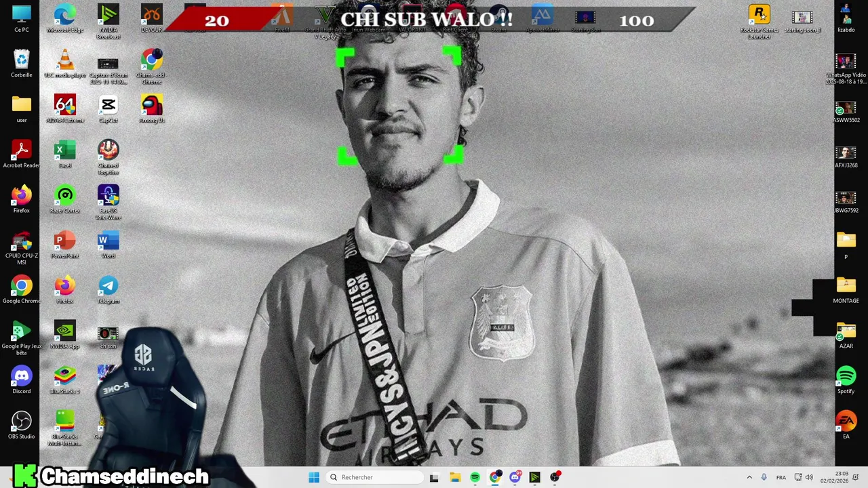Open the FRA keyboard language selector

781,477
